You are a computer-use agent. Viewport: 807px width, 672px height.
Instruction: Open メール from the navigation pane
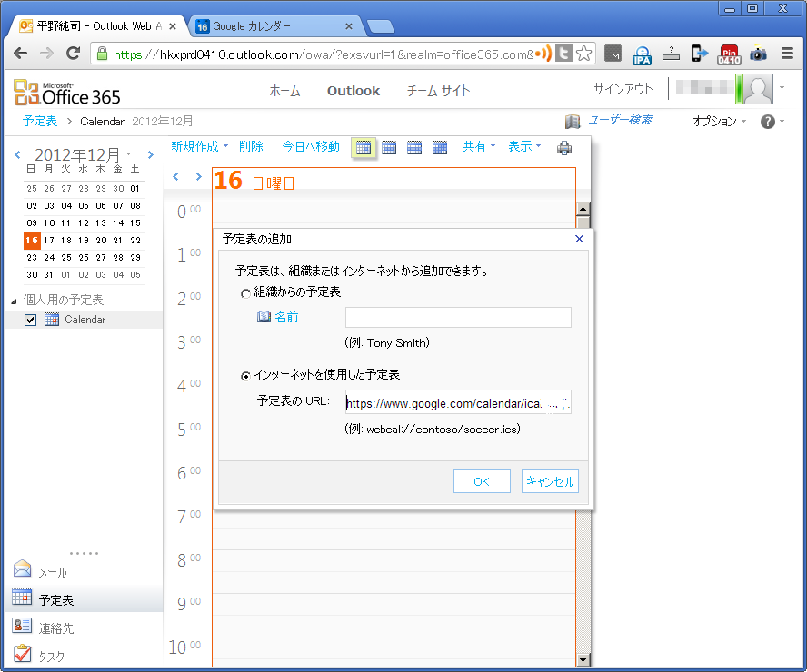[x=53, y=572]
